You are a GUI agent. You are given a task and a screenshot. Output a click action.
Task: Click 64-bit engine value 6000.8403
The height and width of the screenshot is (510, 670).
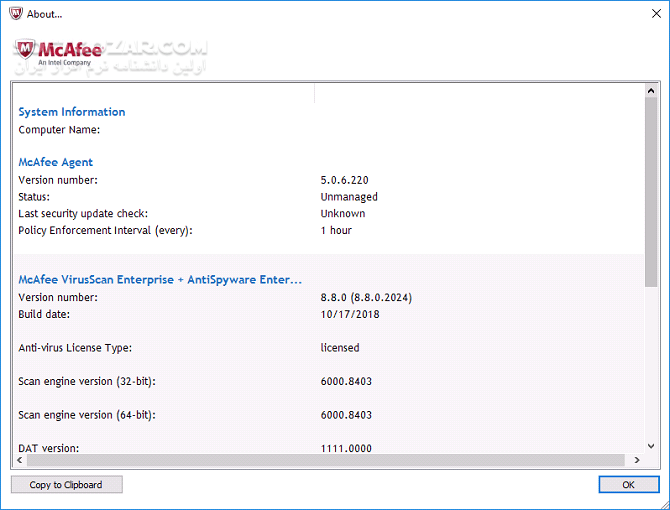[346, 415]
